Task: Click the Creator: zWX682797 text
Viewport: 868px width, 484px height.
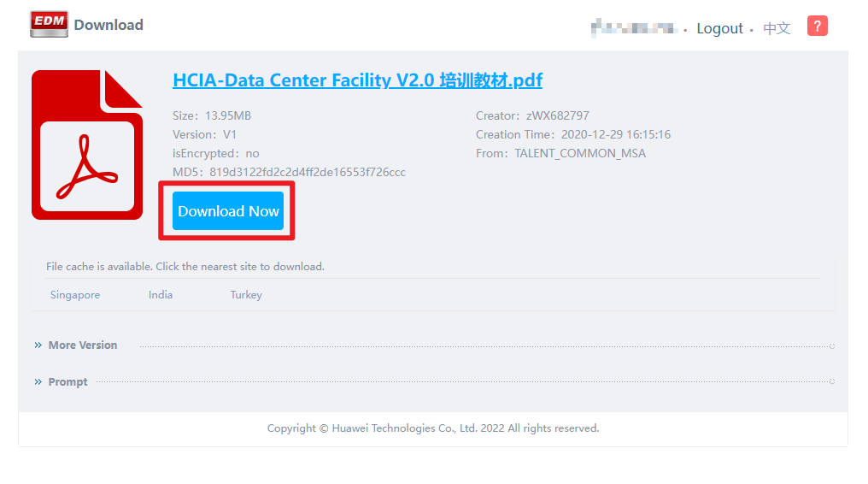Action: [532, 115]
